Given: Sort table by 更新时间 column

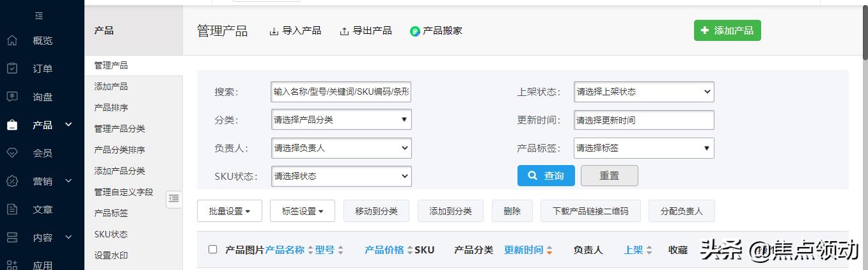Looking at the screenshot, I should (x=524, y=250).
